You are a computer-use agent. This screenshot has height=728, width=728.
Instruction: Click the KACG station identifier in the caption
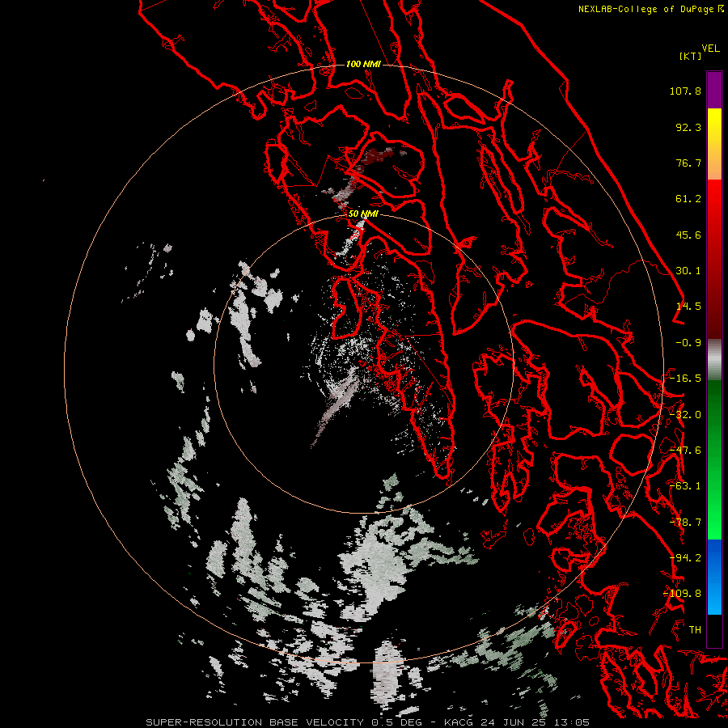[x=459, y=722]
